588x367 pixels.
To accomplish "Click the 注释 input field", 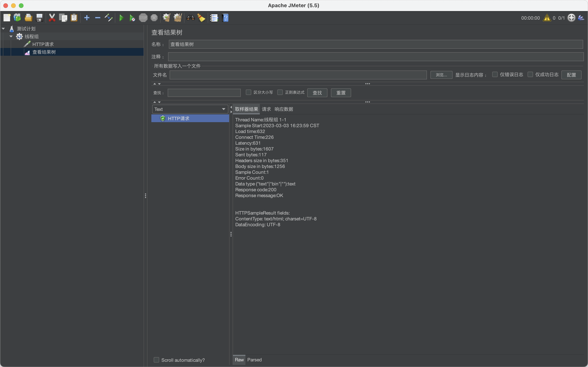I will 376,57.
